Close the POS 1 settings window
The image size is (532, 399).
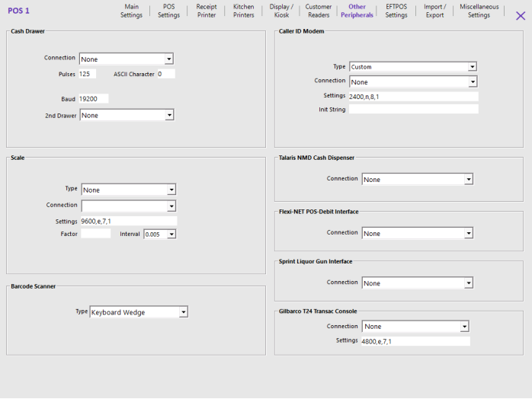point(520,15)
